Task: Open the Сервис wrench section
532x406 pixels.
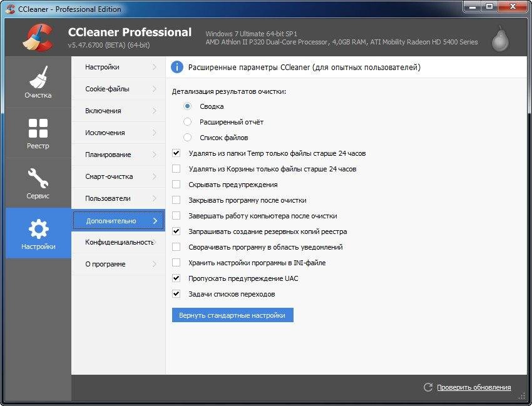Action: tap(38, 183)
